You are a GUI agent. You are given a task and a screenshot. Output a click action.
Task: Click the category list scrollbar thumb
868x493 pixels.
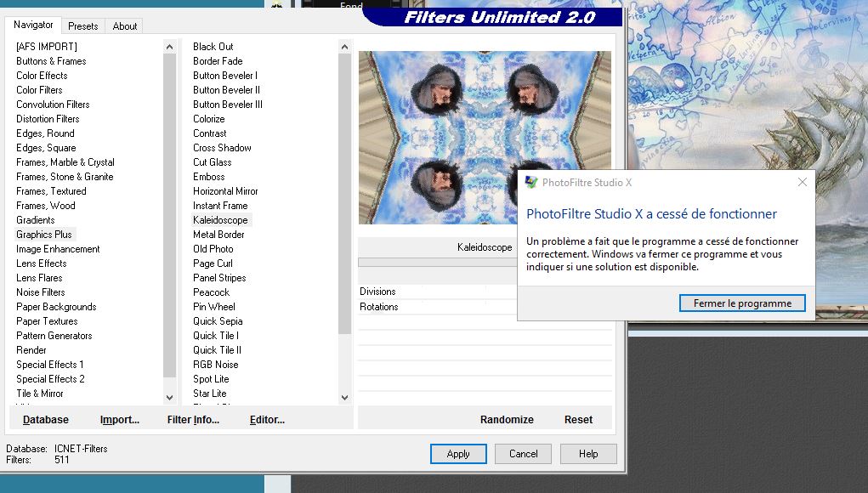169,216
